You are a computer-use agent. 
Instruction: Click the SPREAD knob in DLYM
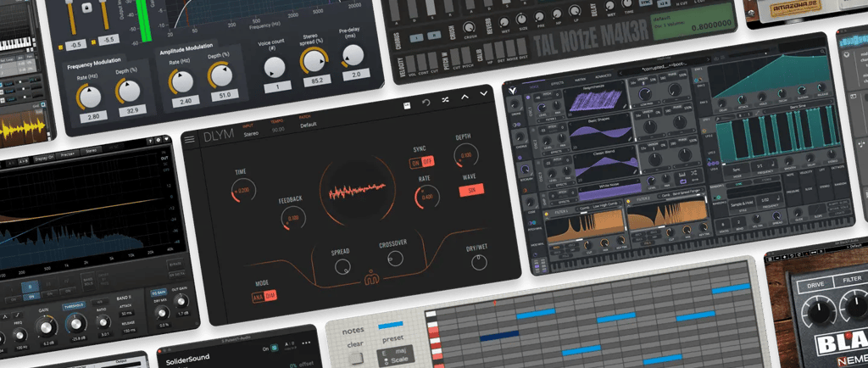click(343, 267)
